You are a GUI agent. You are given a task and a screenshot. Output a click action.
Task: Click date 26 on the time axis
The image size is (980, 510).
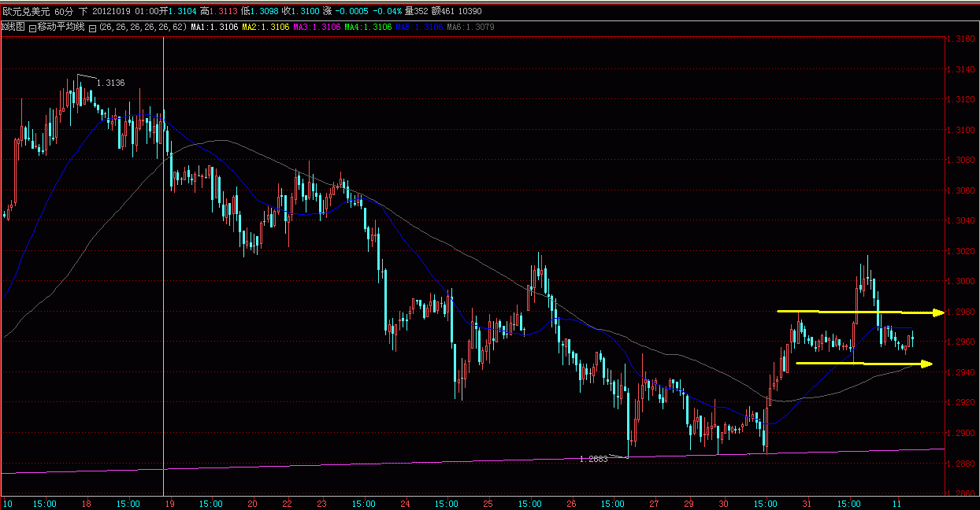pyautogui.click(x=572, y=503)
